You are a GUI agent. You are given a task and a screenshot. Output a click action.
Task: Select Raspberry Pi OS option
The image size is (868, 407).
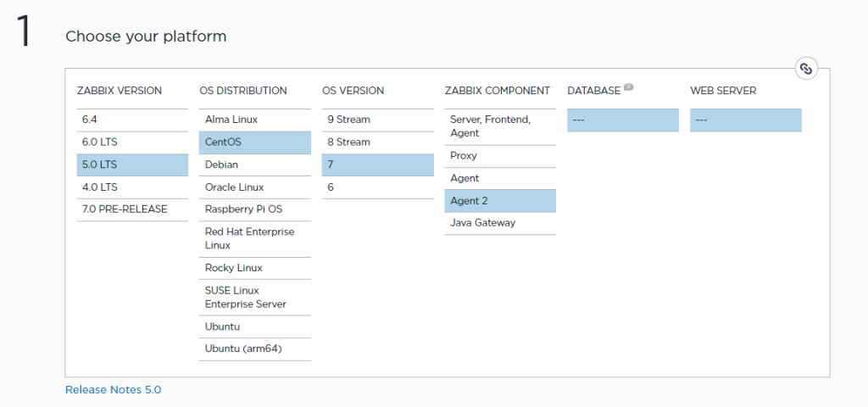click(254, 209)
